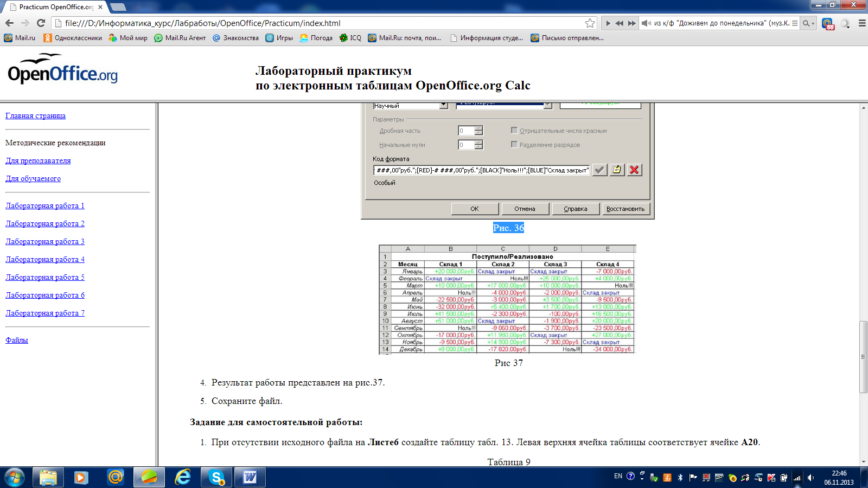This screenshot has height=488, width=868.
Task: Open the grey round extension dropdown icon
Action: pos(845,23)
